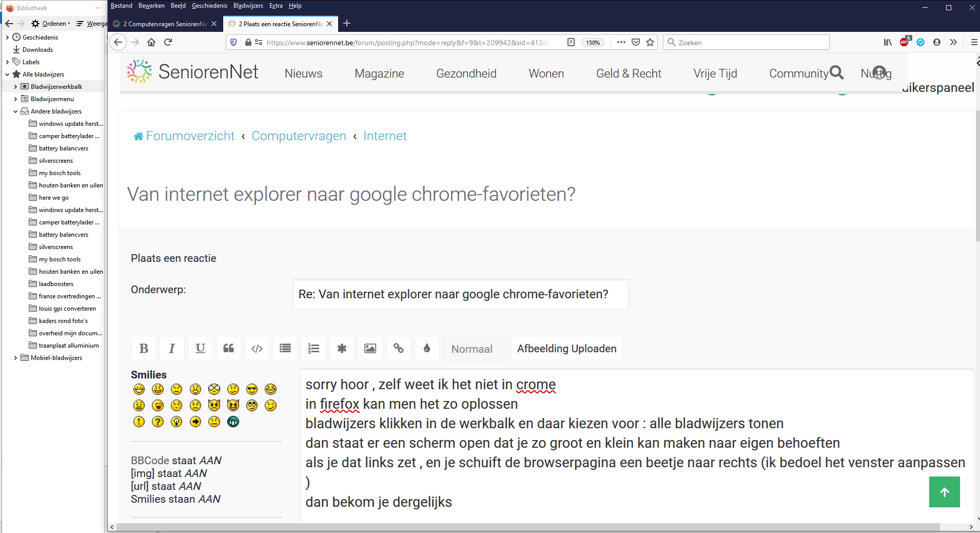Expand the Mobiel-bladwijzers folder

click(x=15, y=358)
